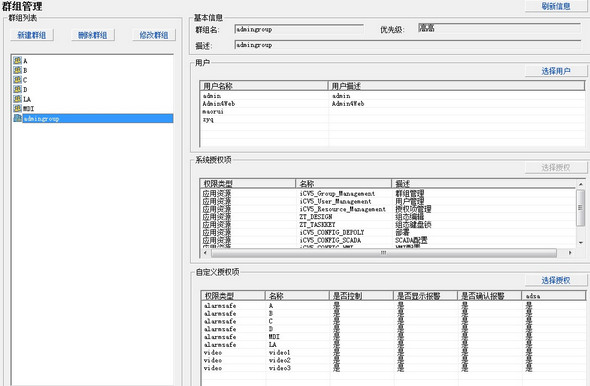Click the custom permissions 权限类型 column header
This screenshot has height=386, width=590.
pos(233,296)
